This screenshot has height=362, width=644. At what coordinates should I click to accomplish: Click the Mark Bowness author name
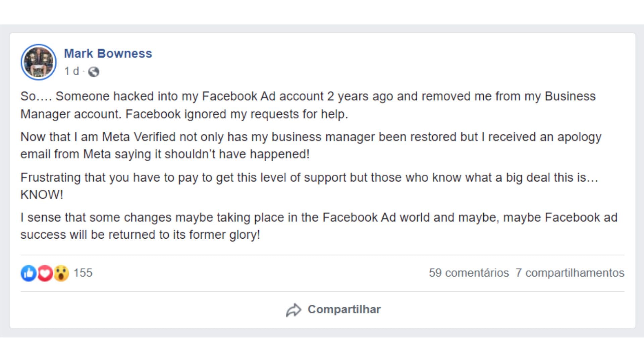pos(108,54)
